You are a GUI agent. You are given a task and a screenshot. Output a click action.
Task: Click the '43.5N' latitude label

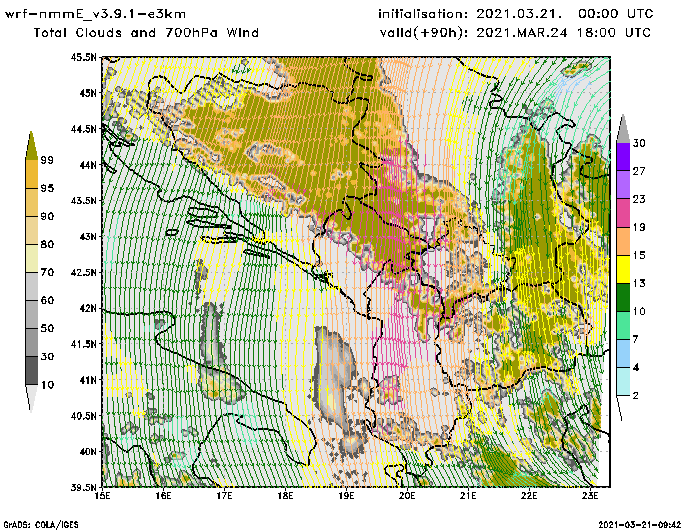click(x=83, y=200)
